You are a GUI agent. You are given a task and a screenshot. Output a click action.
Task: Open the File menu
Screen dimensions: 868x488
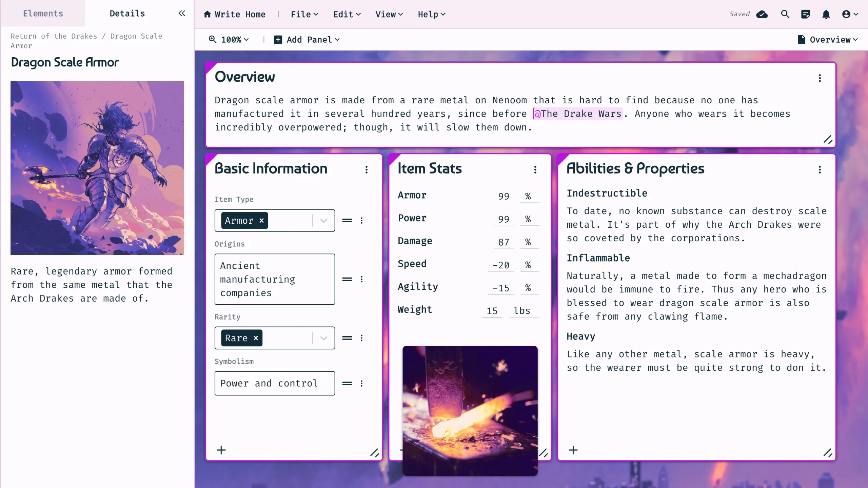[x=304, y=14]
